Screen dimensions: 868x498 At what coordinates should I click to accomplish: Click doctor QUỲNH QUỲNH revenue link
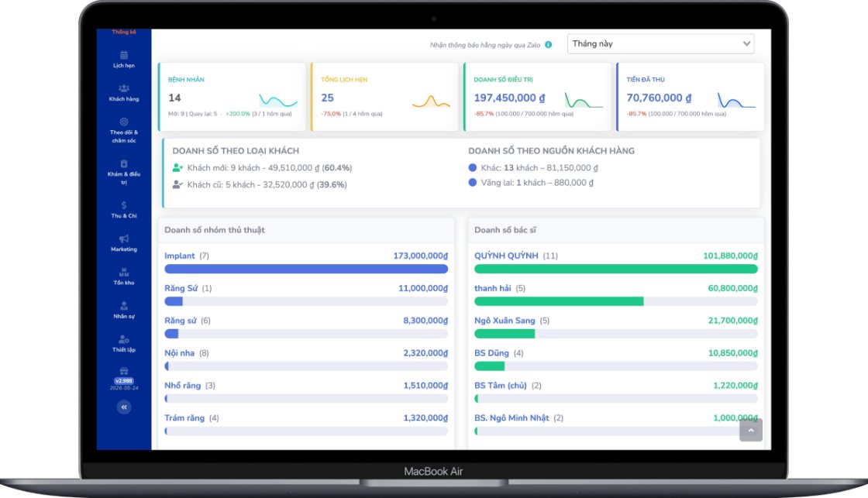tap(506, 256)
